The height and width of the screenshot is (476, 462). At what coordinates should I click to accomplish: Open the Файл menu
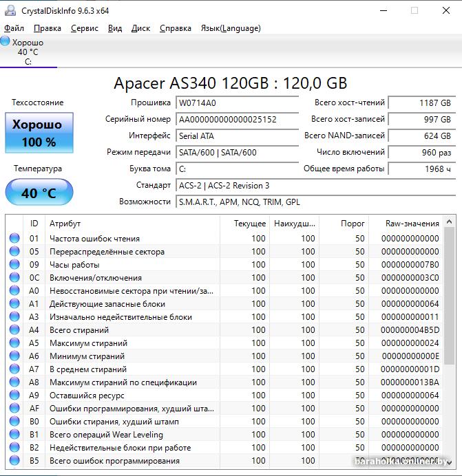point(14,28)
